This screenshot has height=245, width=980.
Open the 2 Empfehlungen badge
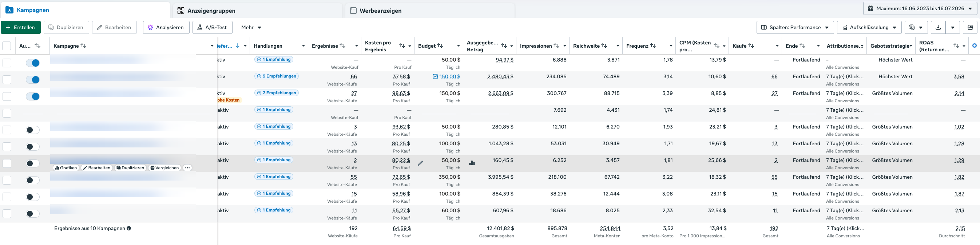(x=276, y=93)
